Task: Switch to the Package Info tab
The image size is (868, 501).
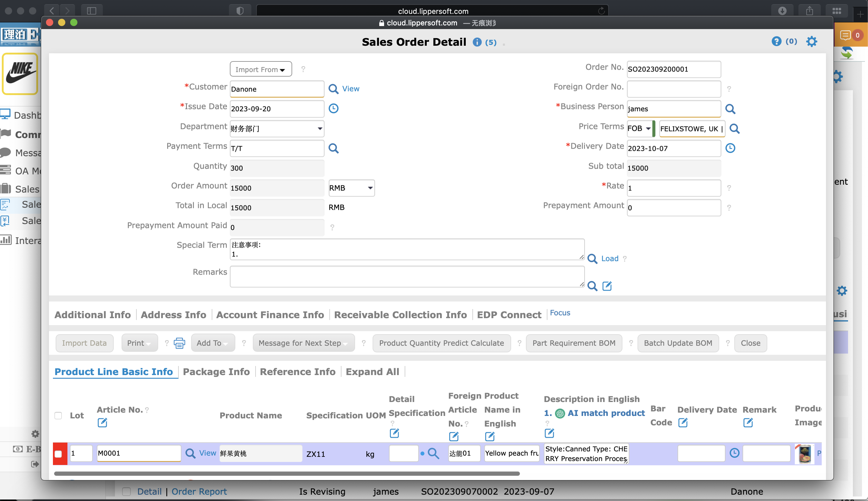Action: (216, 372)
